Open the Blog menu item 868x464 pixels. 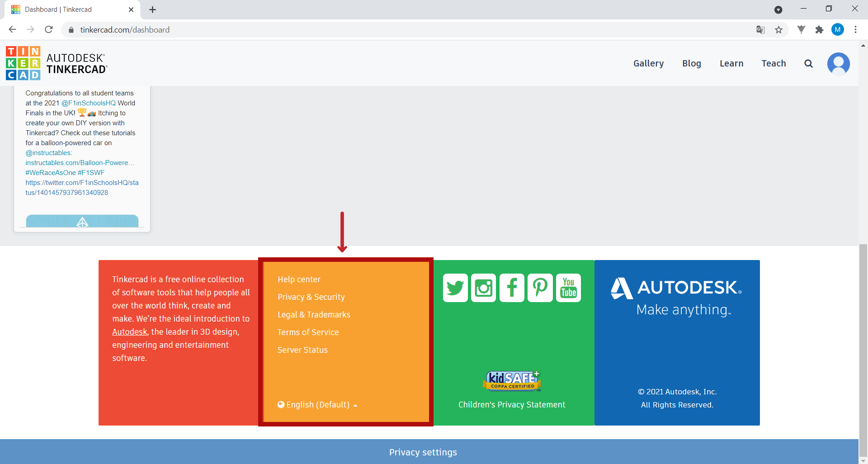pos(691,64)
